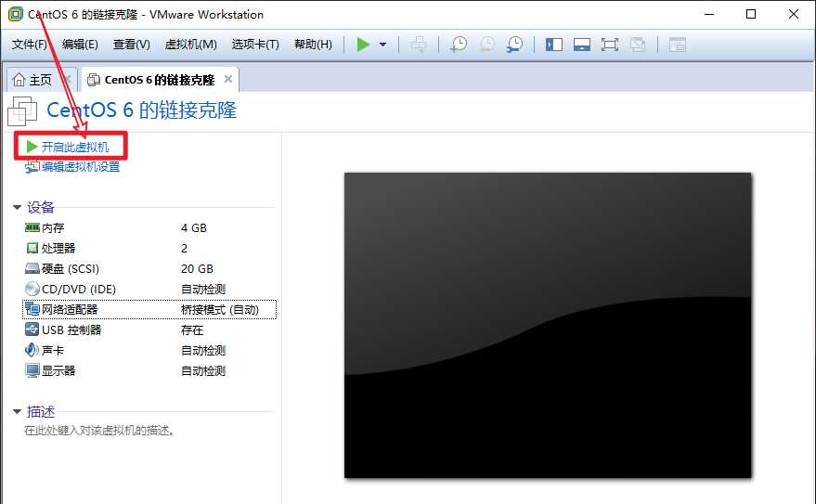Select the 声卡 device row
Viewport: 816px width, 504px height.
(149, 351)
